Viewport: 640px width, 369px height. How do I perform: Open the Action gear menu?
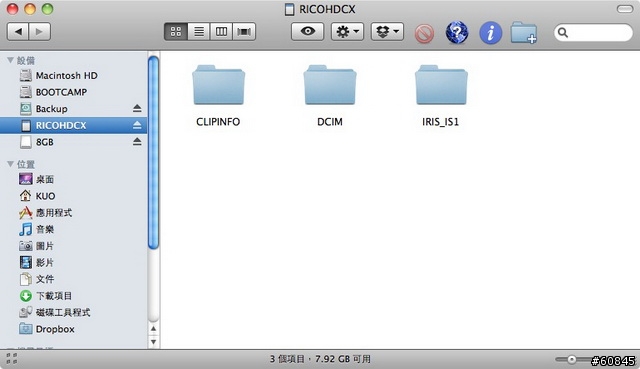click(347, 31)
